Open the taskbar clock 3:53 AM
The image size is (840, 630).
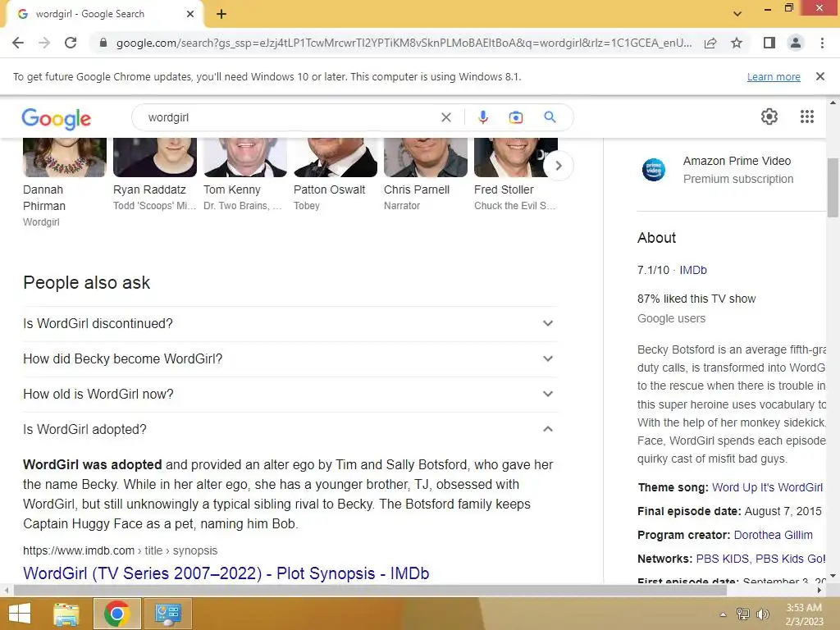[804, 614]
